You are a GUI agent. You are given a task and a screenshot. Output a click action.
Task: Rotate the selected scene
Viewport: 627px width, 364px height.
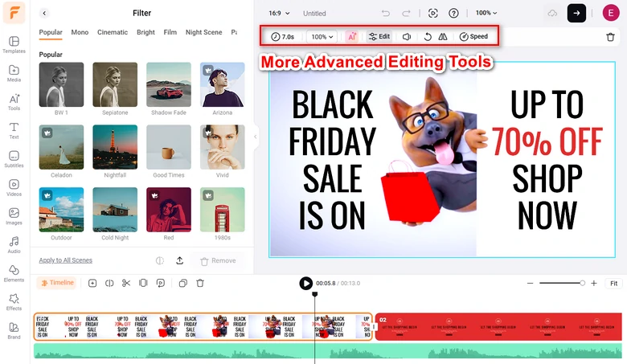click(428, 36)
